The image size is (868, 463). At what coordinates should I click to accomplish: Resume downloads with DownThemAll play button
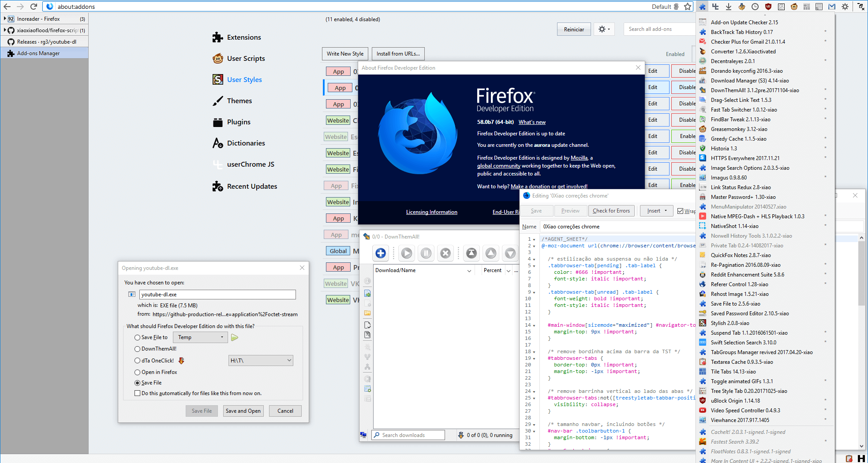coord(407,253)
